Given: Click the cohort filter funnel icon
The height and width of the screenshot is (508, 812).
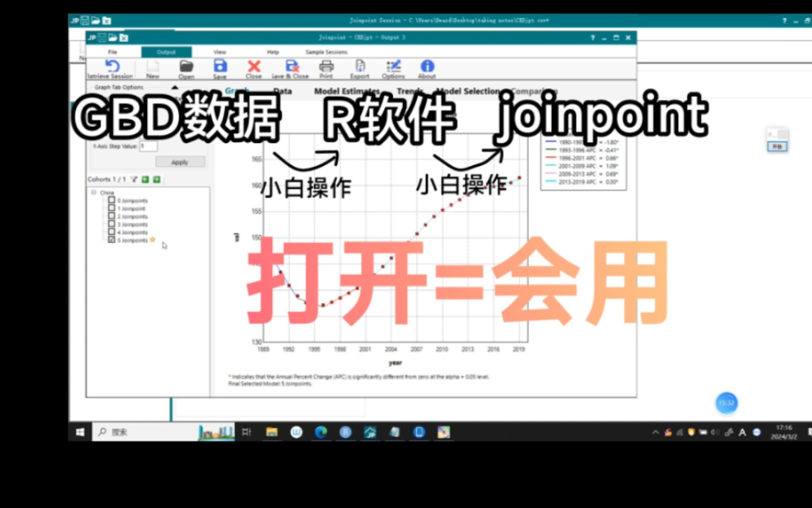Looking at the screenshot, I should pos(134,179).
